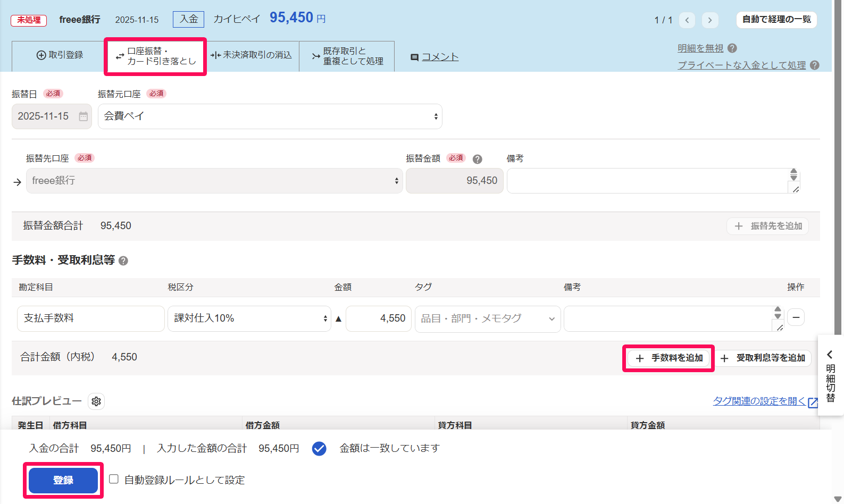The height and width of the screenshot is (504, 844).
Task: Open the 明細切替 side panel
Action: pos(830,376)
